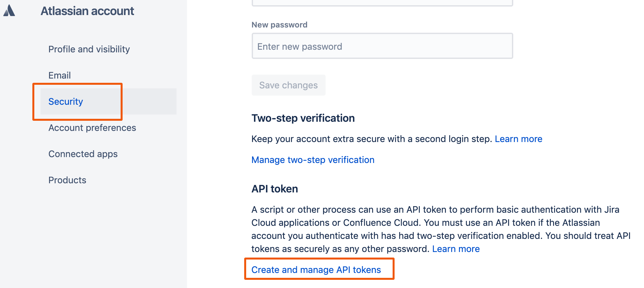Viewport: 644px width, 288px height.
Task: Open Account preferences in the sidebar
Action: point(92,128)
